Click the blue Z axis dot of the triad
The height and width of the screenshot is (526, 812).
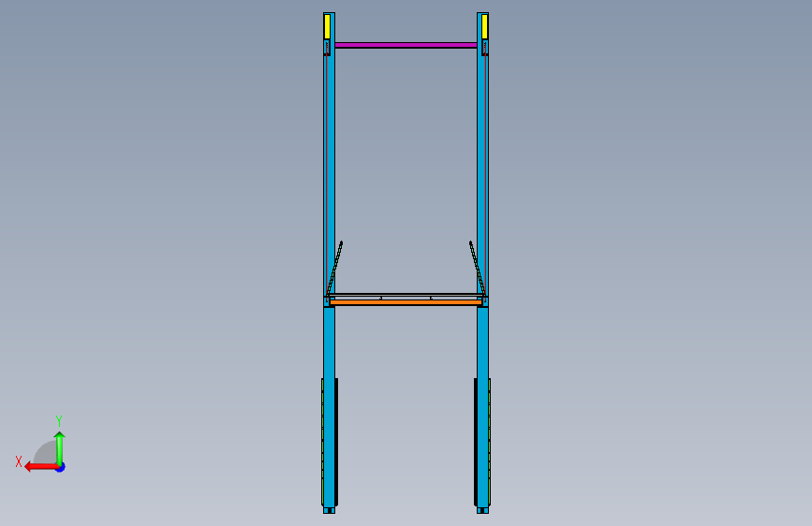click(x=61, y=468)
